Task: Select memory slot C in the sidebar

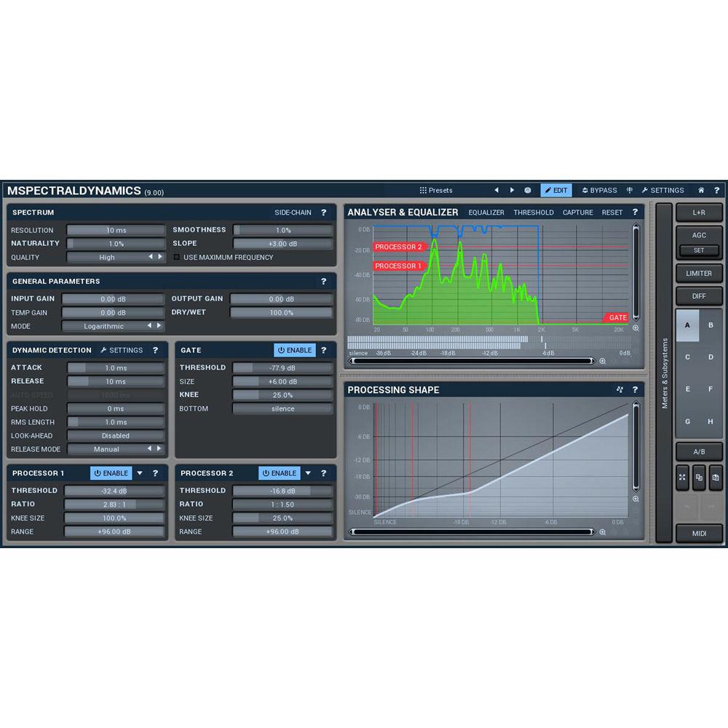Action: (687, 357)
